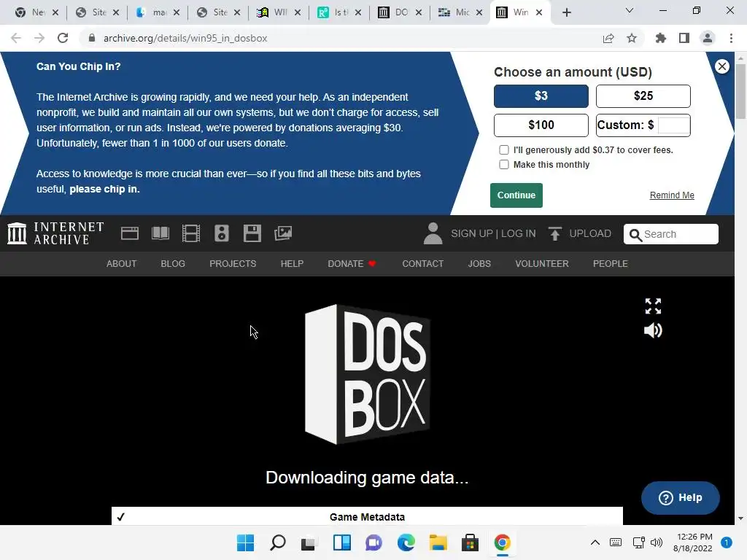Switch to the Mic browser tab
Image resolution: width=747 pixels, height=560 pixels.
click(x=460, y=12)
